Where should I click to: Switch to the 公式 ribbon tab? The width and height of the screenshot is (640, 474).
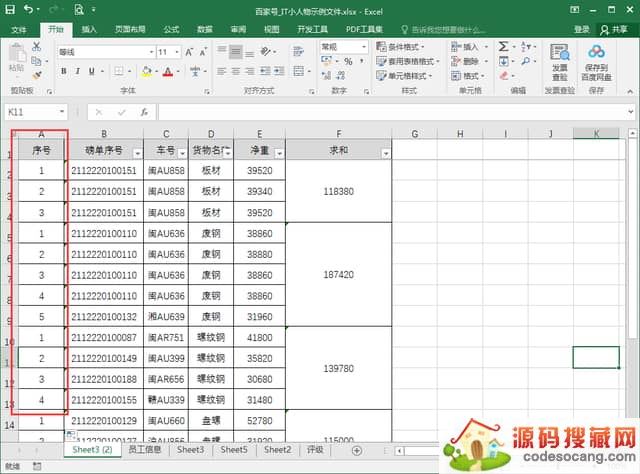coord(171,30)
